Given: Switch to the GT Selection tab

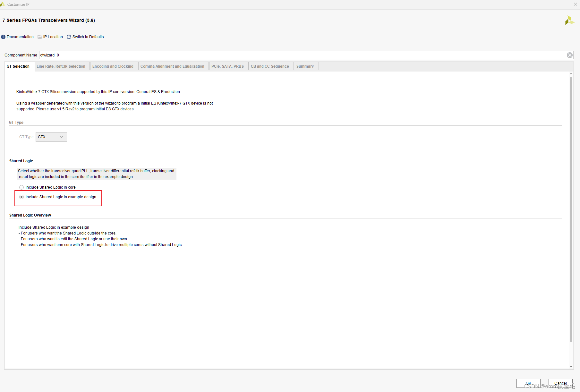Looking at the screenshot, I should [18, 66].
